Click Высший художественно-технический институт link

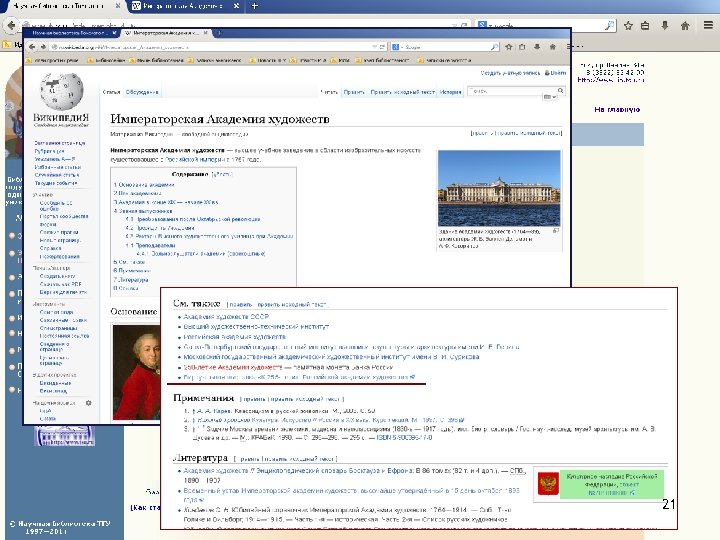[256, 327]
